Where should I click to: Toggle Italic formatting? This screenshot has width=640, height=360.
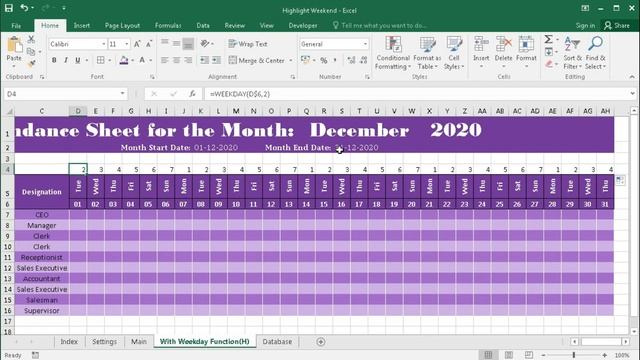click(x=66, y=60)
